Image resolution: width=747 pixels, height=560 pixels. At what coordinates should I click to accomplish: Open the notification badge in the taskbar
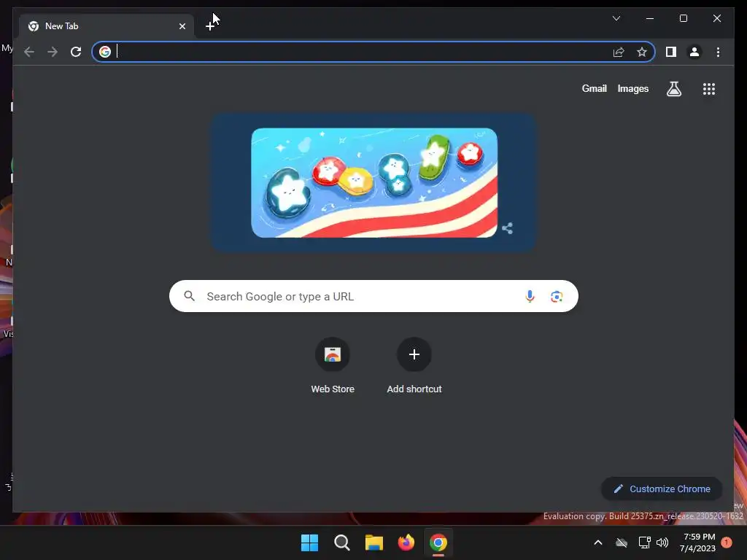(x=727, y=542)
